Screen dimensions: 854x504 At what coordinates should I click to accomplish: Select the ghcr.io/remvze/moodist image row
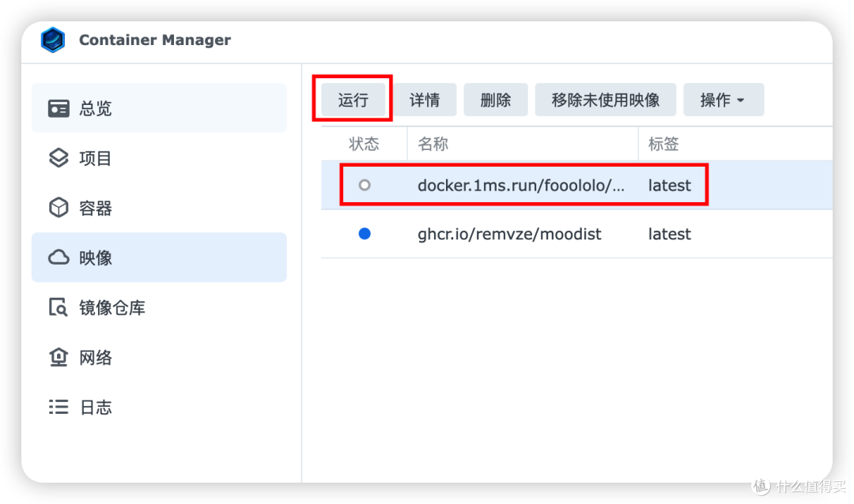[576, 234]
